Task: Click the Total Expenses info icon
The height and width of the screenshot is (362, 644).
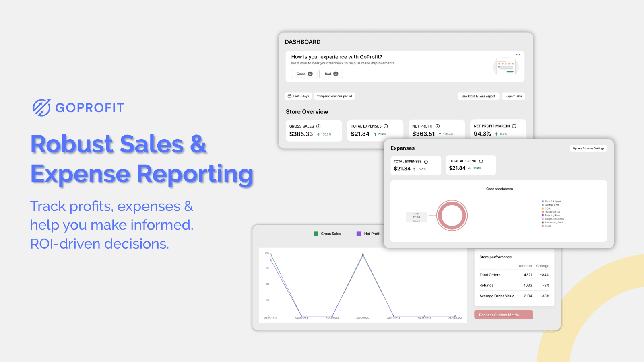Action: click(386, 126)
